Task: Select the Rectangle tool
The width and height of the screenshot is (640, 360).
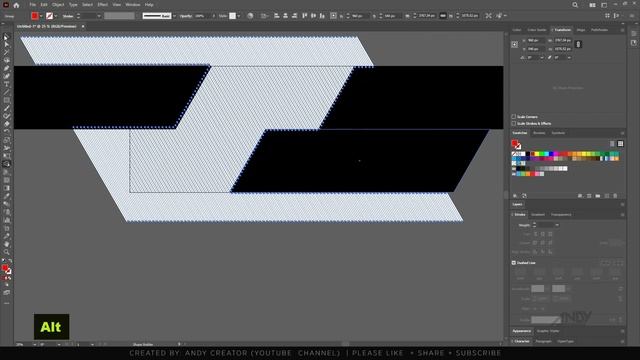Action: pos(6,100)
